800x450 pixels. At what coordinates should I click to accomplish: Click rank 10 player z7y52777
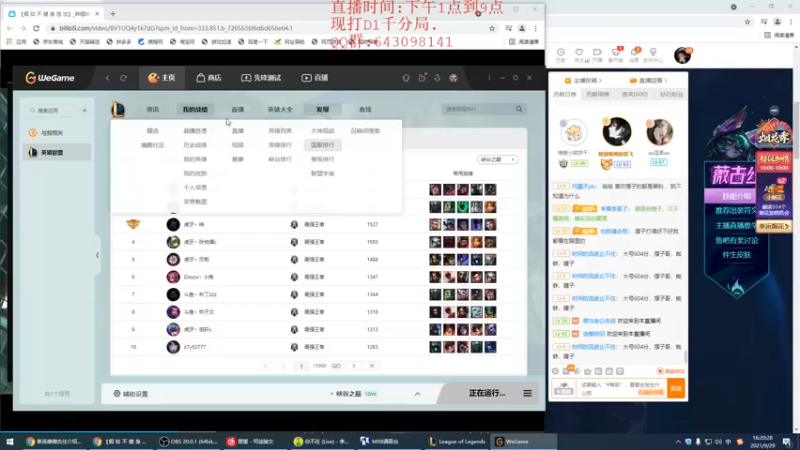coord(195,347)
